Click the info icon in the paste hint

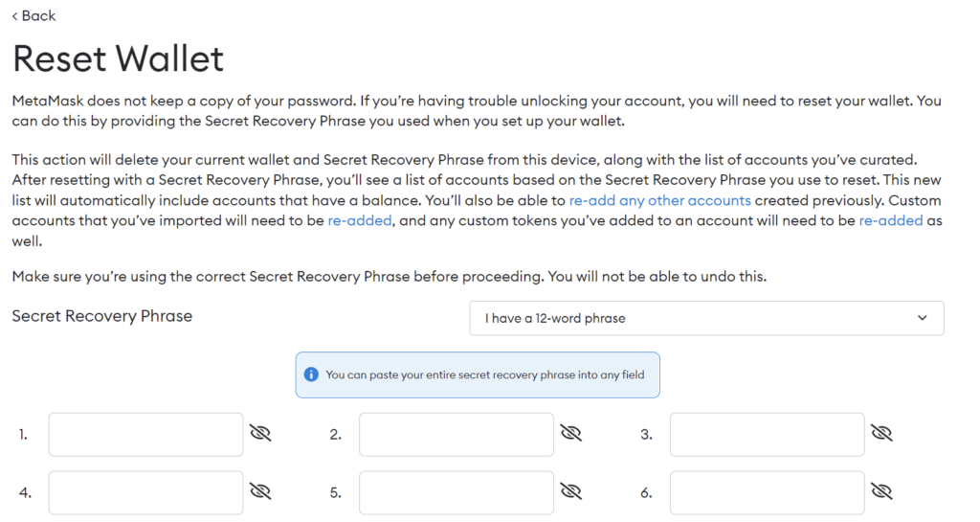coord(310,374)
